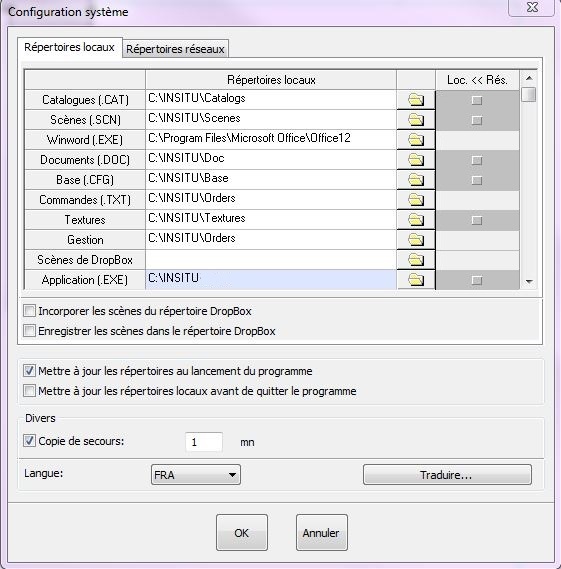The height and width of the screenshot is (569, 561).
Task: Open the Langue FRA dropdown
Action: 196,475
